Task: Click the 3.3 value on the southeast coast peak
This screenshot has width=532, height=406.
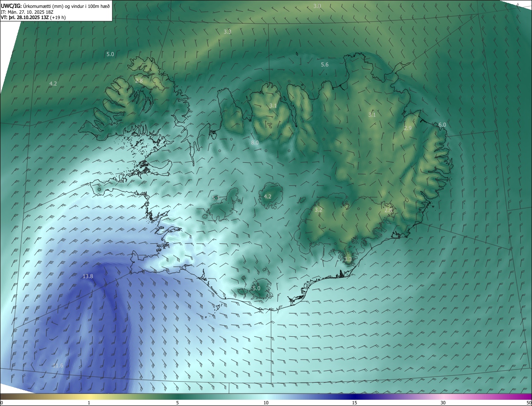Action: (348, 259)
